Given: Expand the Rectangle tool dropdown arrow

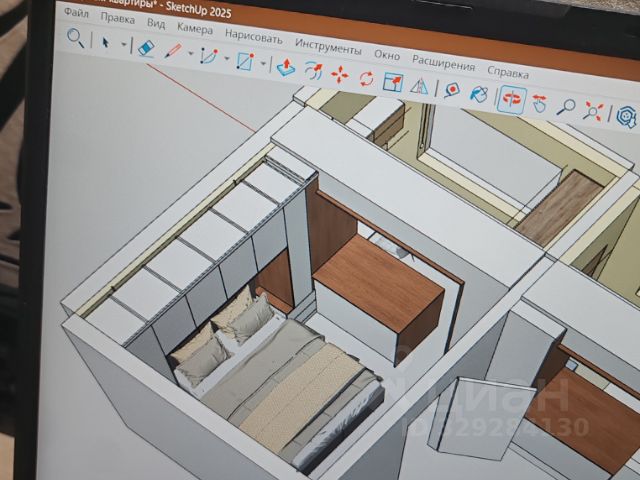Looking at the screenshot, I should click(263, 64).
